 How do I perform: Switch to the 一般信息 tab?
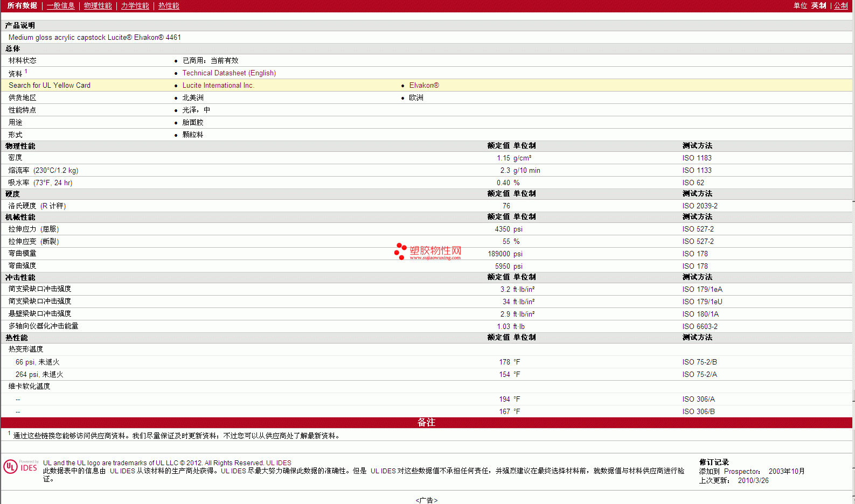click(60, 6)
